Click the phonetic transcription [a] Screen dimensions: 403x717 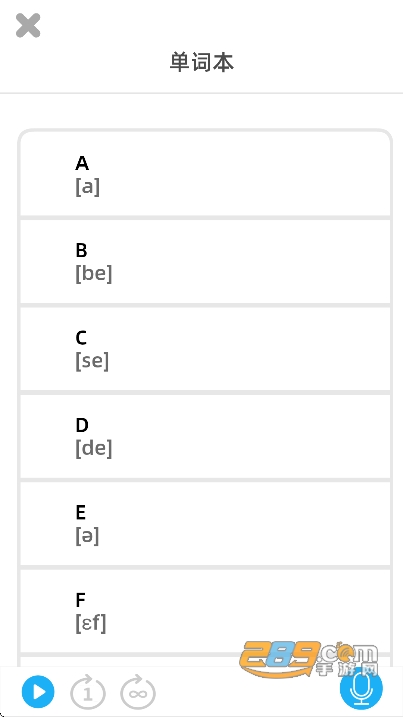[87, 187]
